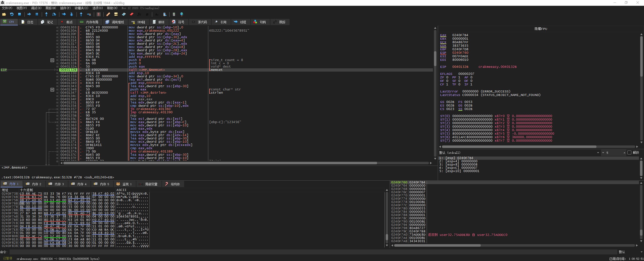Screen dimensions: 644x261
Task: Open the Scylla icon in toolbar
Action: [99, 14]
